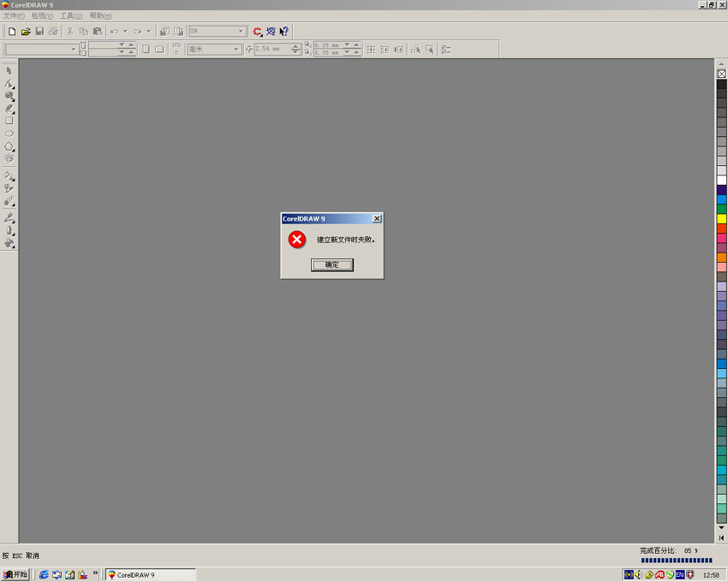Open the Options settings toolbar button
The width and height of the screenshot is (728, 582).
(x=445, y=50)
